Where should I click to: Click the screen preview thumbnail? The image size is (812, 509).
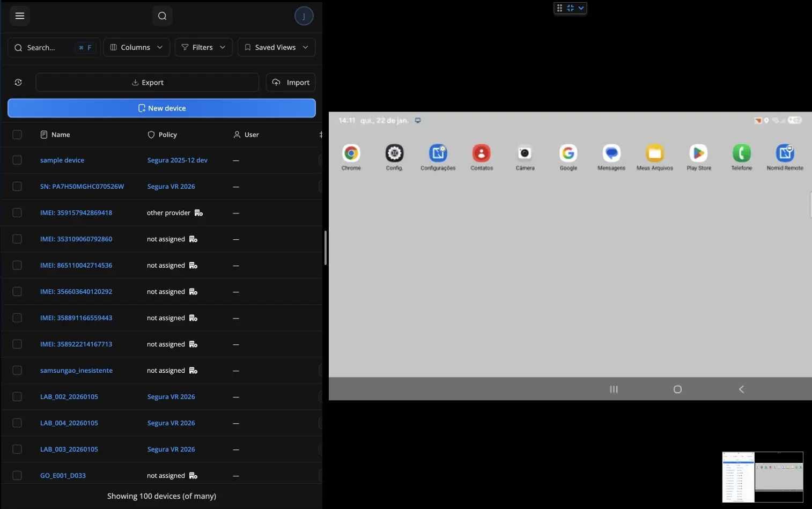[x=762, y=477]
